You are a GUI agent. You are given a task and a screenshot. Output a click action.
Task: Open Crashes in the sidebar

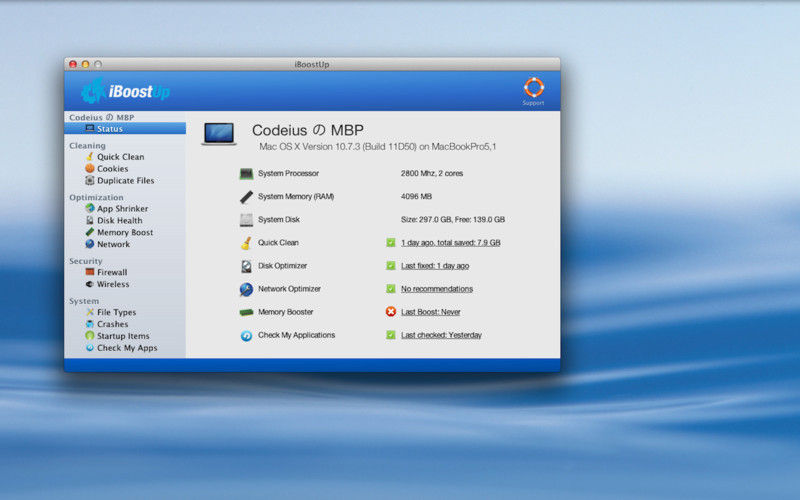[112, 324]
